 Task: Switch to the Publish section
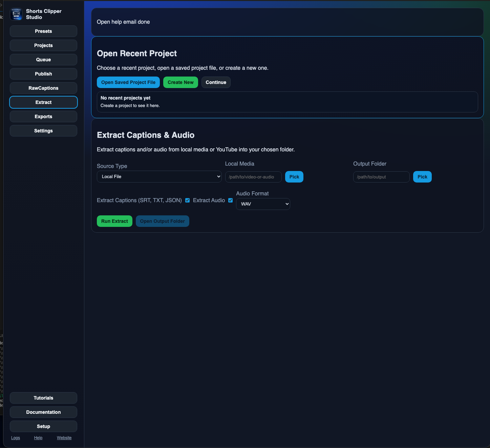[x=43, y=74]
